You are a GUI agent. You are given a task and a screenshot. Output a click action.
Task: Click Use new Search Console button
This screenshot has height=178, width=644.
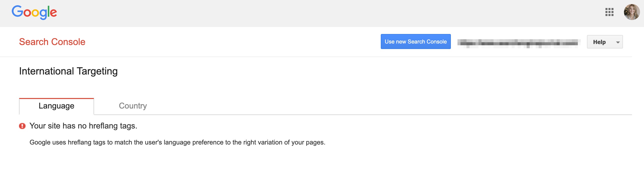416,41
